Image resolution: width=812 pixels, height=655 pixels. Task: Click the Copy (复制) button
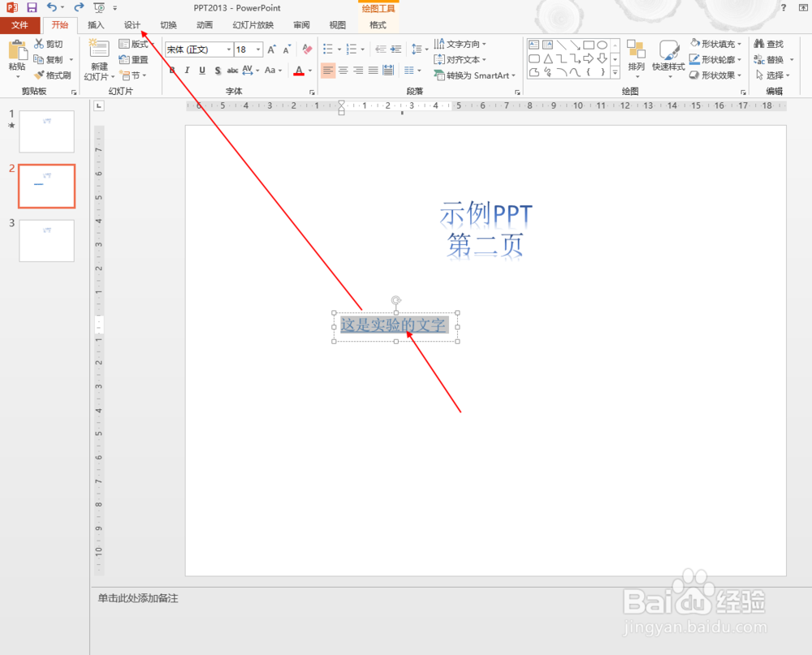point(48,59)
